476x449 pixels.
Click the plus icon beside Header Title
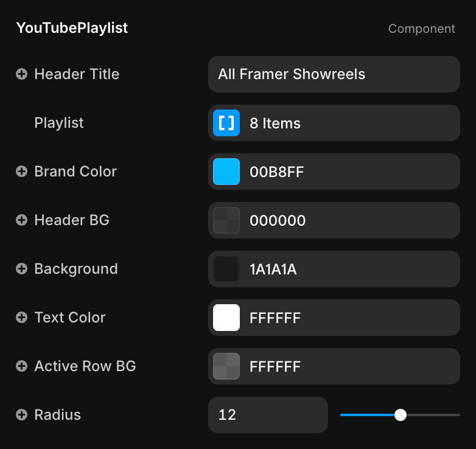(x=21, y=74)
